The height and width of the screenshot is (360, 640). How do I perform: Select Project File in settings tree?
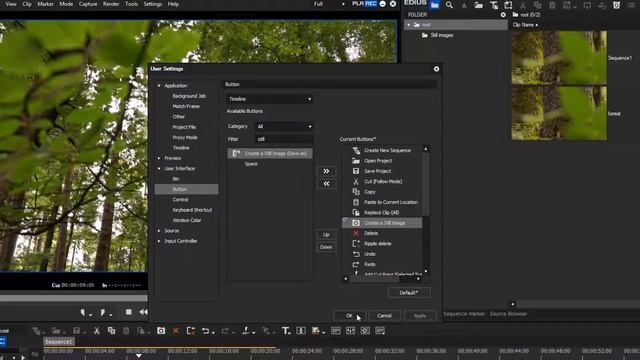[x=184, y=127]
